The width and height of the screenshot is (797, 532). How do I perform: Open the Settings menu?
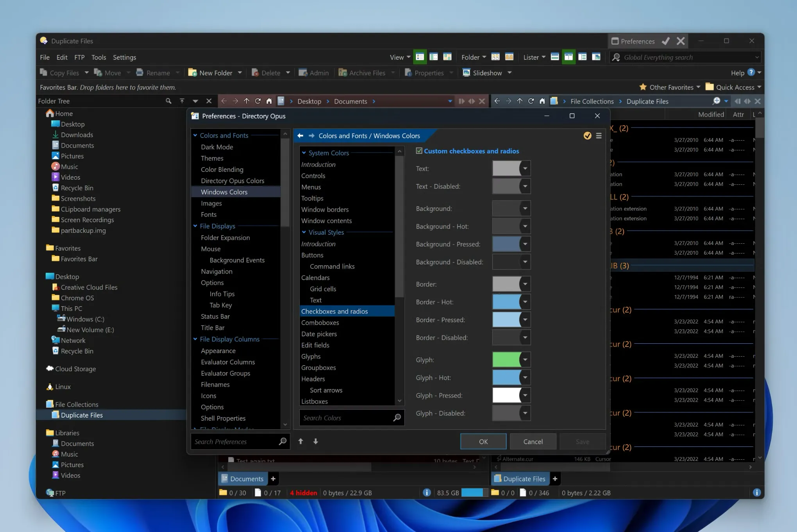coord(124,57)
